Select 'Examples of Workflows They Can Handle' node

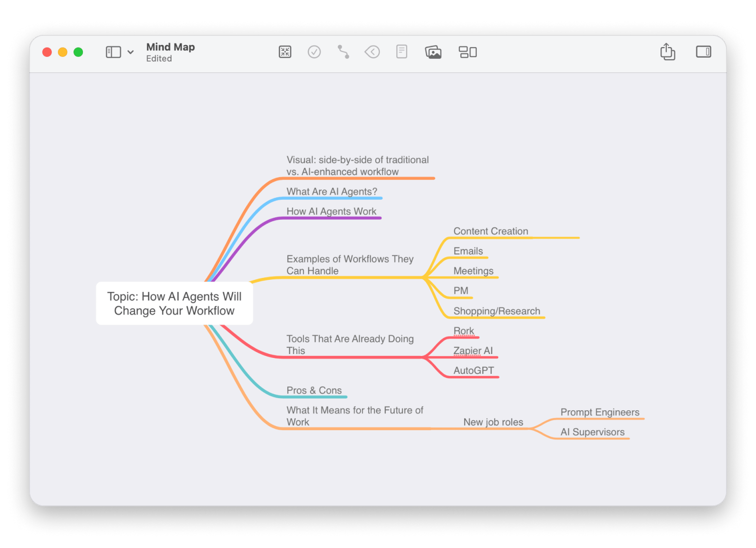(350, 265)
